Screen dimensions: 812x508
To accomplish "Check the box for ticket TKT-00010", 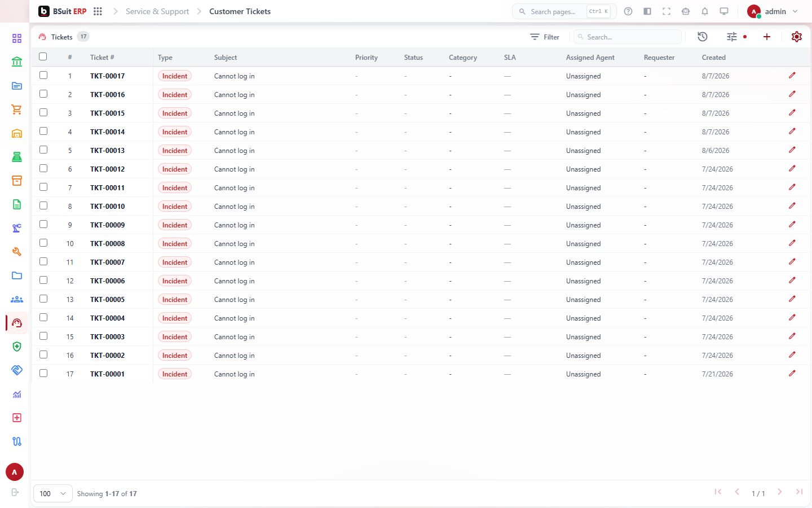I will pyautogui.click(x=43, y=205).
